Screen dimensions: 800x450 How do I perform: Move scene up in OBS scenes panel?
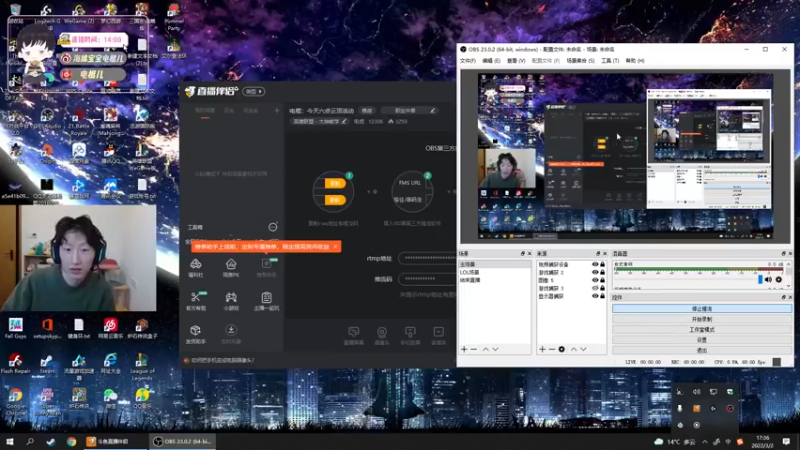tap(486, 349)
